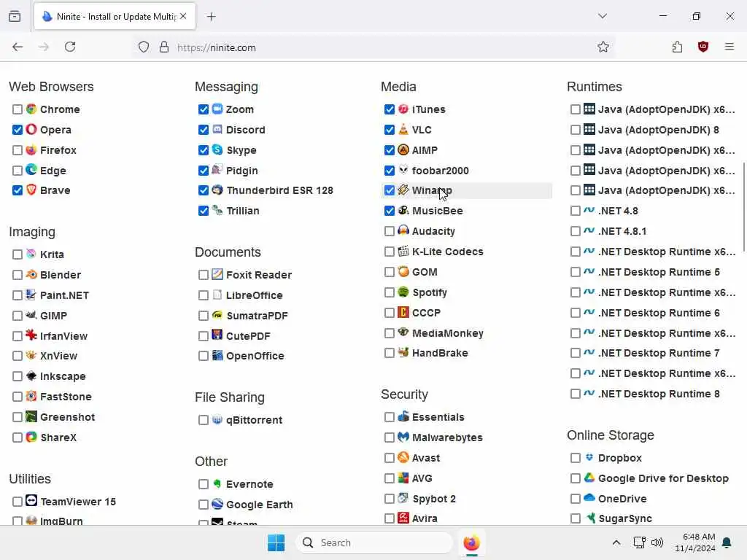Click the Dropbox icon
747x560 pixels.
[x=589, y=457]
